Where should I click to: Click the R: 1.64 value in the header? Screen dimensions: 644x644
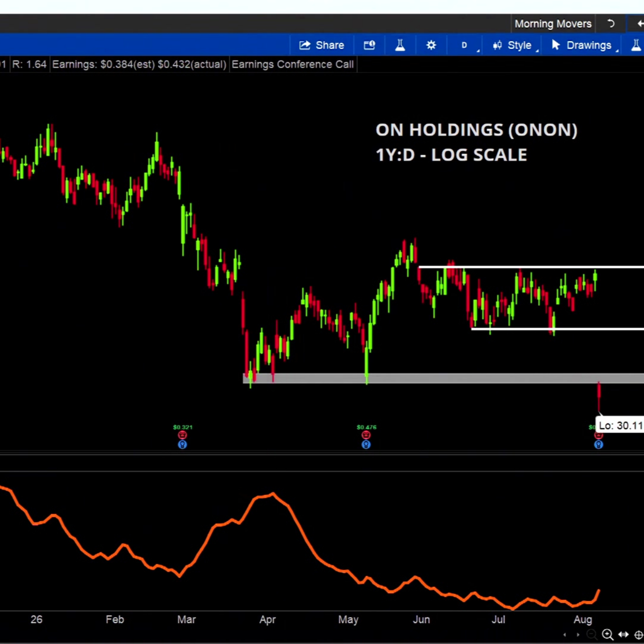point(29,64)
